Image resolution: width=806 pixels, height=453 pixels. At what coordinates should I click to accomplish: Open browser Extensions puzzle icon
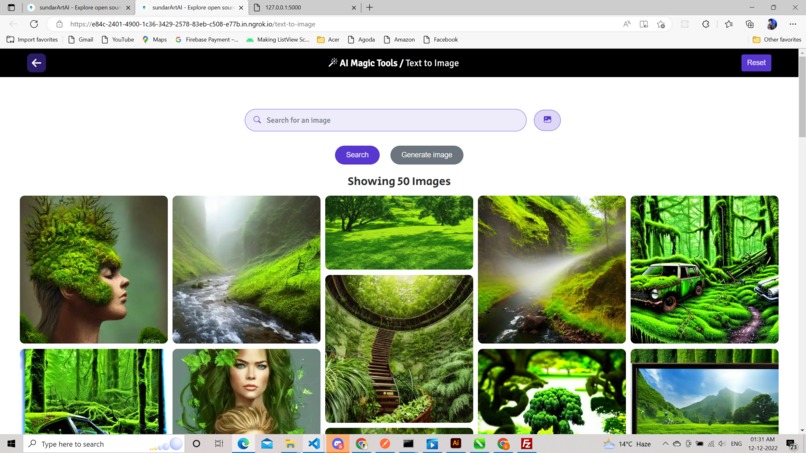(x=705, y=24)
